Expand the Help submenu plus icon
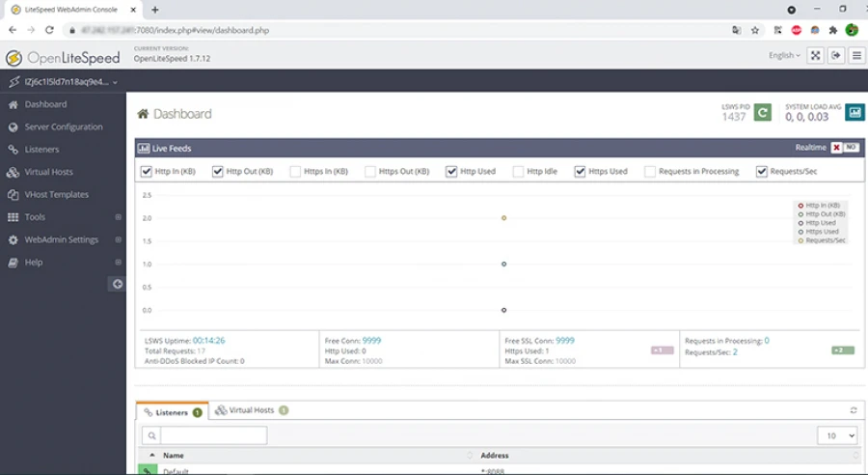 tap(118, 263)
